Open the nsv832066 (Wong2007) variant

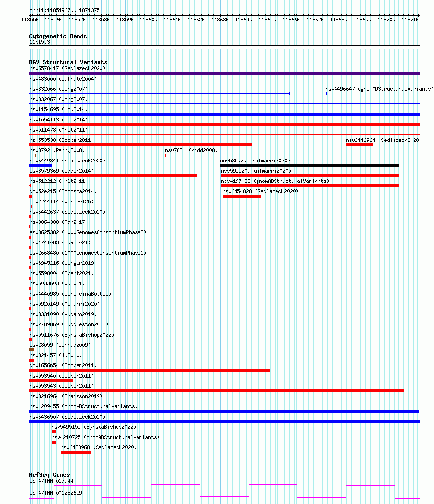click(x=59, y=89)
